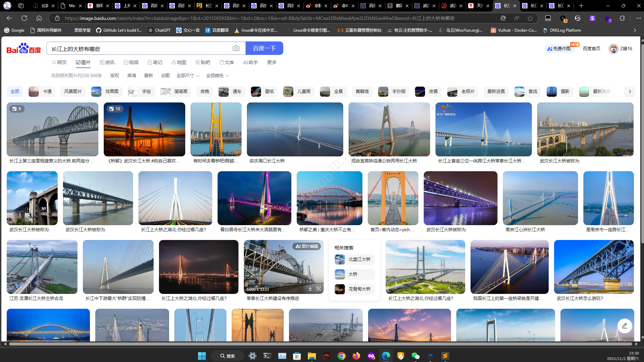Filter results by 最新
Screen dimensions: 644x362
149,76
